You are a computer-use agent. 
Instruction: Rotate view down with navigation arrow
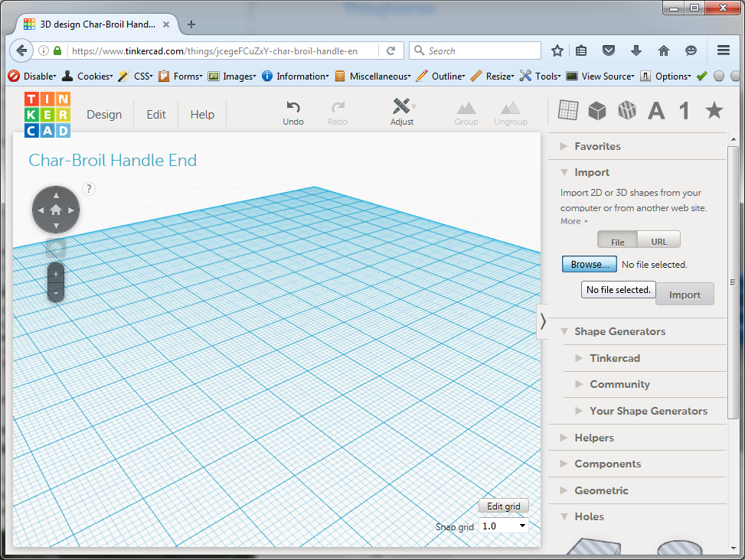[56, 226]
